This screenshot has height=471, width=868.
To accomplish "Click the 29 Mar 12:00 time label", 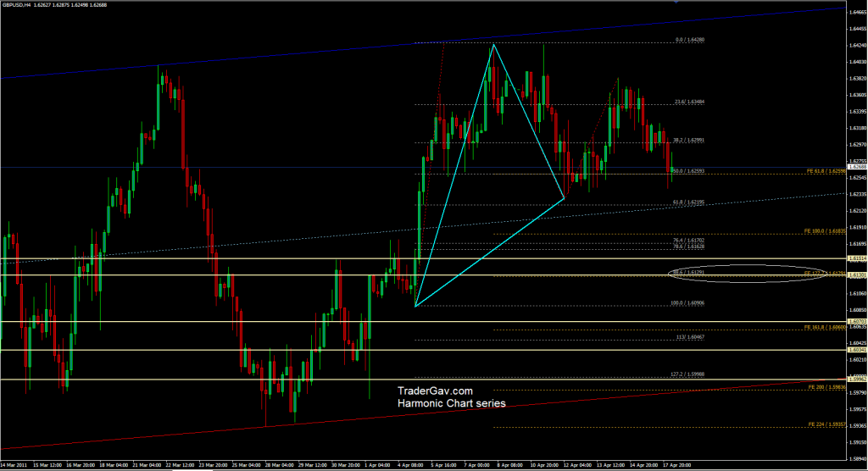I will click(313, 465).
